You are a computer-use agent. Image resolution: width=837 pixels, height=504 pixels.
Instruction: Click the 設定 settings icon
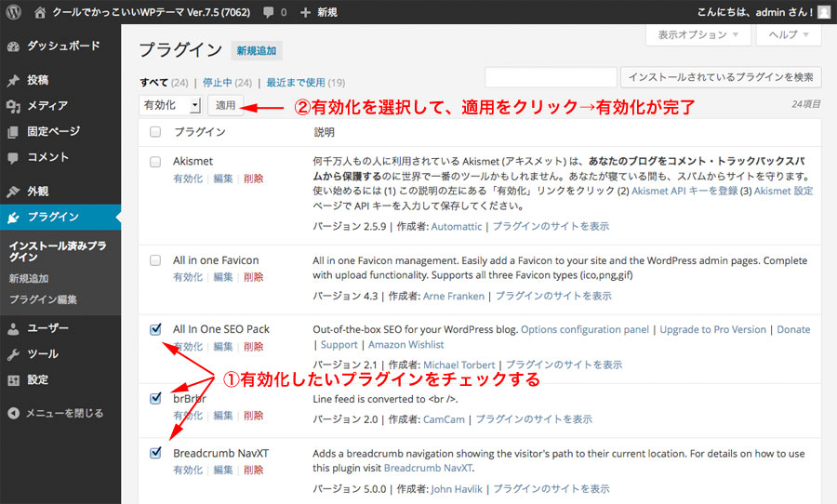pyautogui.click(x=13, y=380)
